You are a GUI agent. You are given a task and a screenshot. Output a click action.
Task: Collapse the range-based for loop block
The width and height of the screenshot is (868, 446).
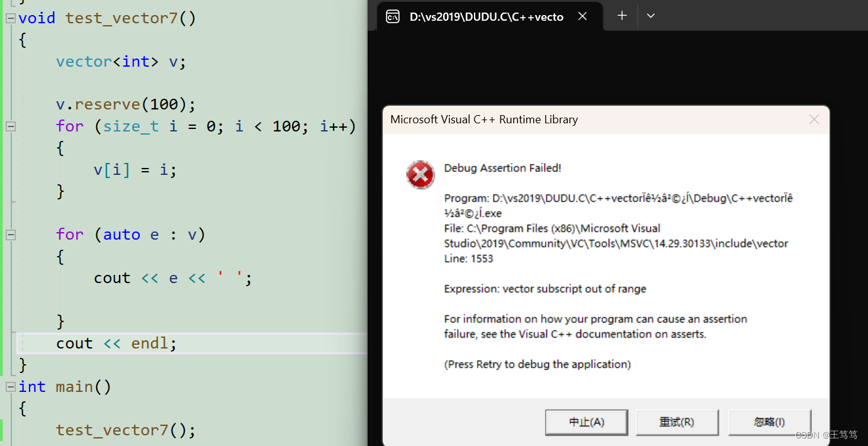click(x=10, y=235)
